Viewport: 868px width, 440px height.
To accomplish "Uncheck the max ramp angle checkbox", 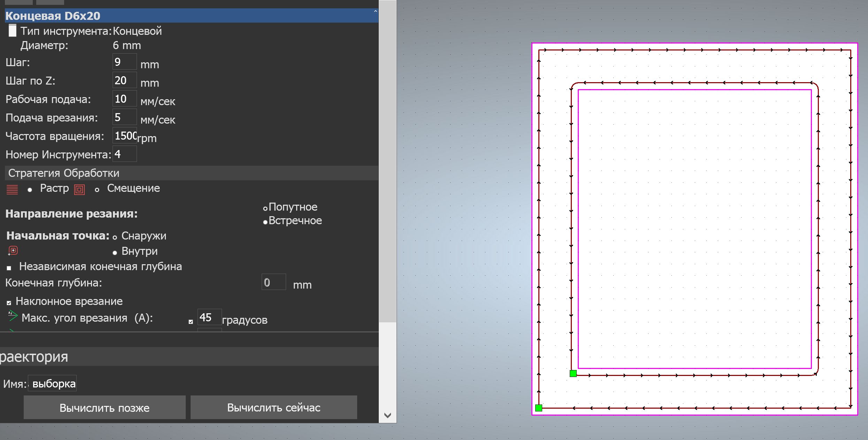I will click(191, 322).
